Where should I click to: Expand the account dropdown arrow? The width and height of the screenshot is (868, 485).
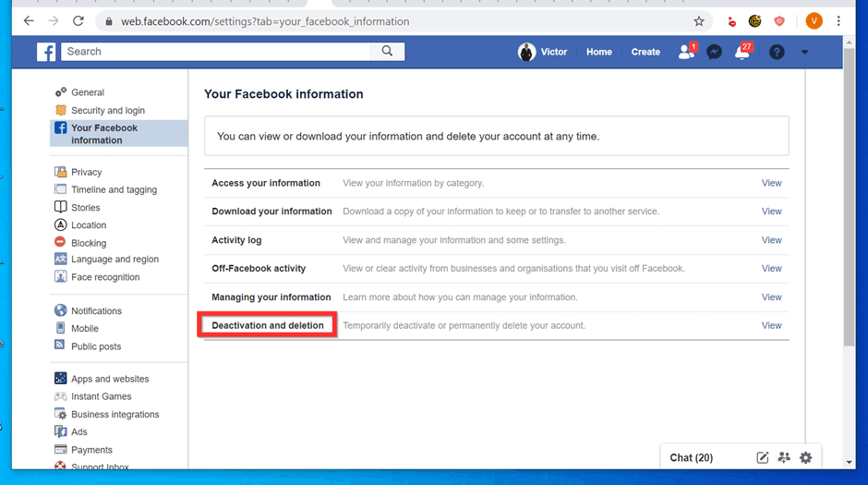[x=804, y=52]
